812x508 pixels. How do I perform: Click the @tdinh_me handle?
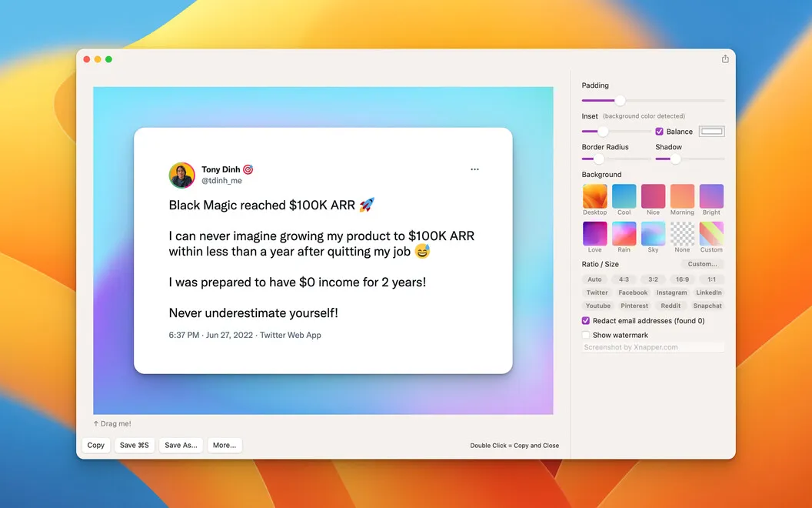tap(221, 180)
